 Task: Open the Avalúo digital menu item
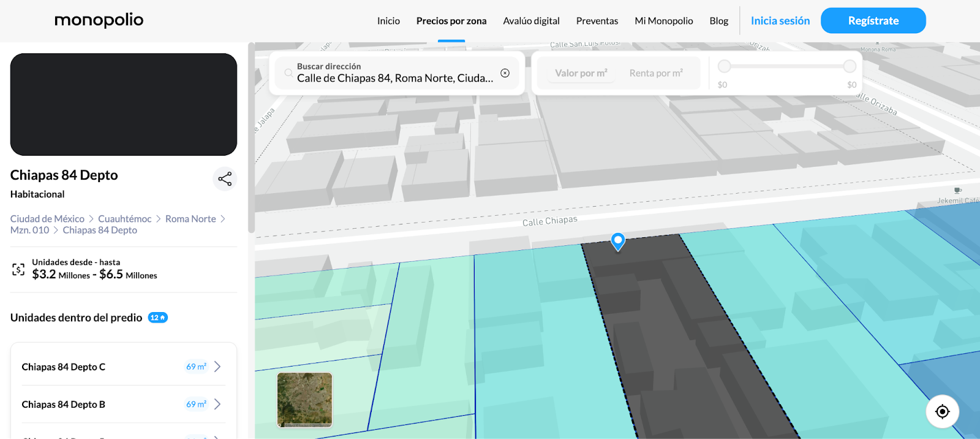click(x=531, y=21)
